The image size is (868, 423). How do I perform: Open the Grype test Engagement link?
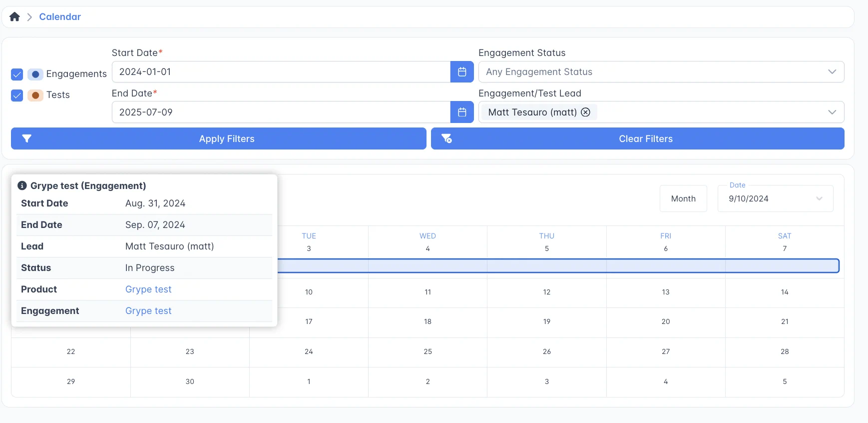click(x=148, y=311)
